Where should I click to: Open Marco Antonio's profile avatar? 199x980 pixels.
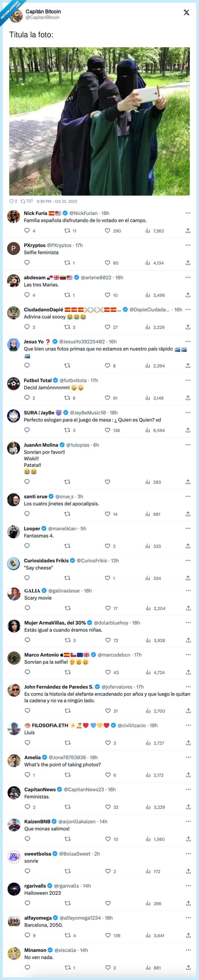(x=14, y=658)
